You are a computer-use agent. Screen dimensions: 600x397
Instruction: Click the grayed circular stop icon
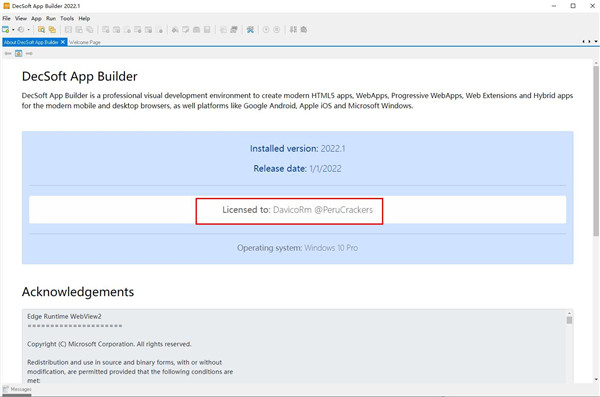277,29
